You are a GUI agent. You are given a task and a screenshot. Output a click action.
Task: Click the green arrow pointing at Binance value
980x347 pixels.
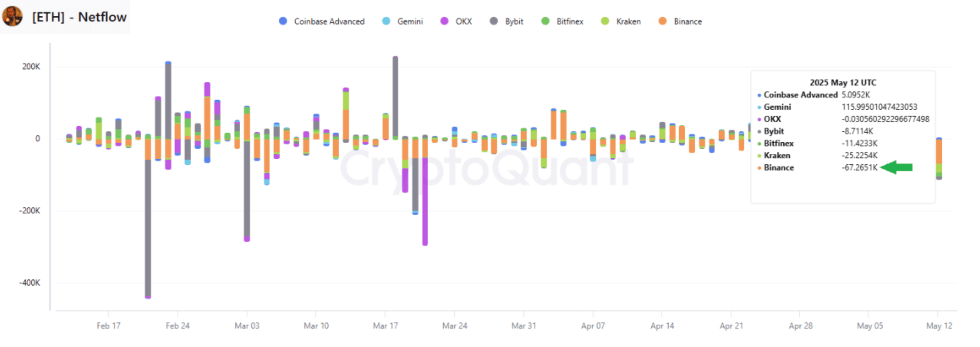click(896, 167)
